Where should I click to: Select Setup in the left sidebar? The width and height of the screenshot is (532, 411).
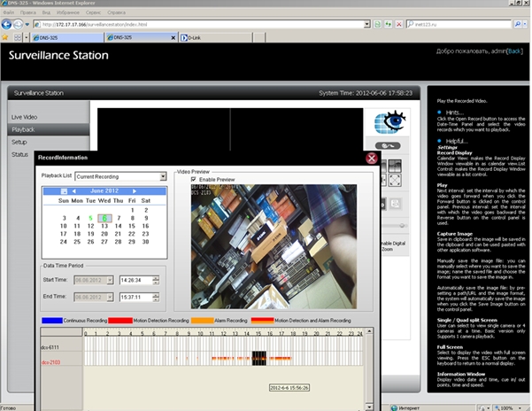[19, 142]
